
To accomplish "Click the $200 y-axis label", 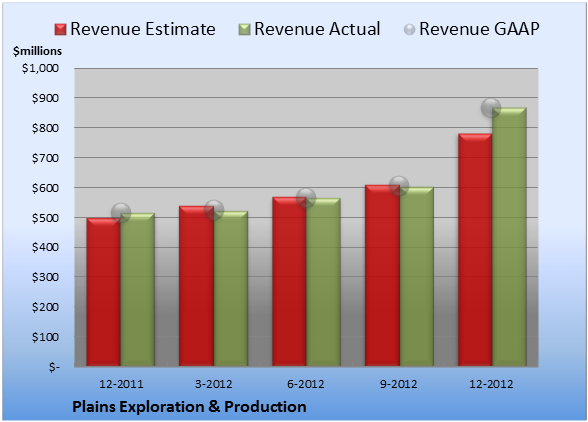I will tap(45, 307).
